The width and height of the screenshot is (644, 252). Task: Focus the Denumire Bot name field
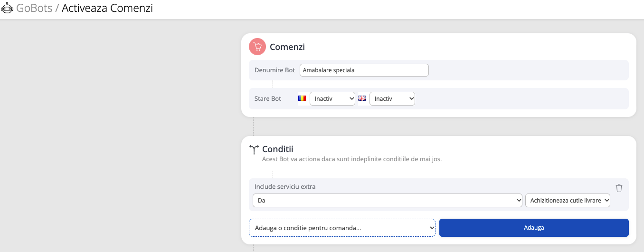tap(364, 70)
